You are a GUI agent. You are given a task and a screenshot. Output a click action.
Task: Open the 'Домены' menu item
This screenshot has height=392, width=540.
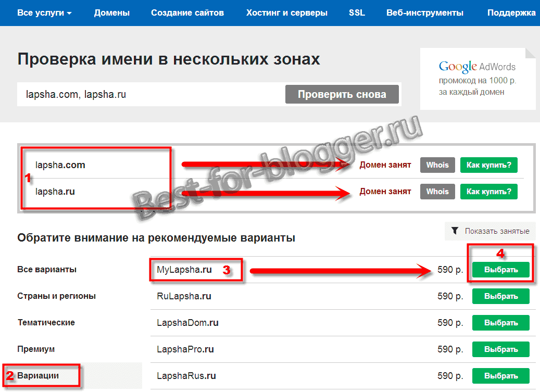112,13
